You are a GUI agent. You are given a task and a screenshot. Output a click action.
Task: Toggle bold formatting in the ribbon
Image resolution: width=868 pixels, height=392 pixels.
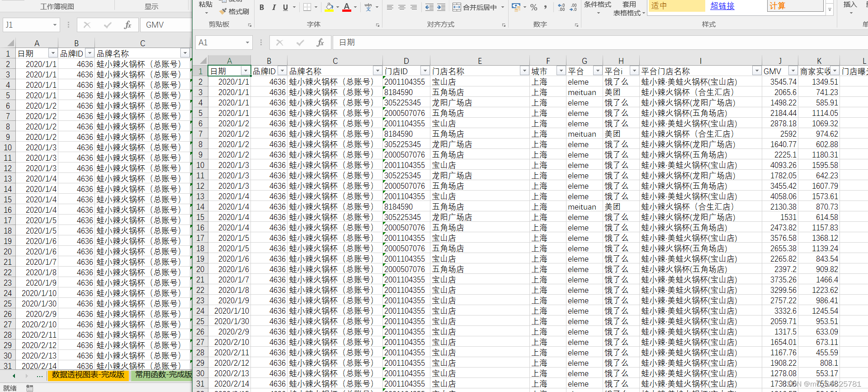(x=262, y=7)
